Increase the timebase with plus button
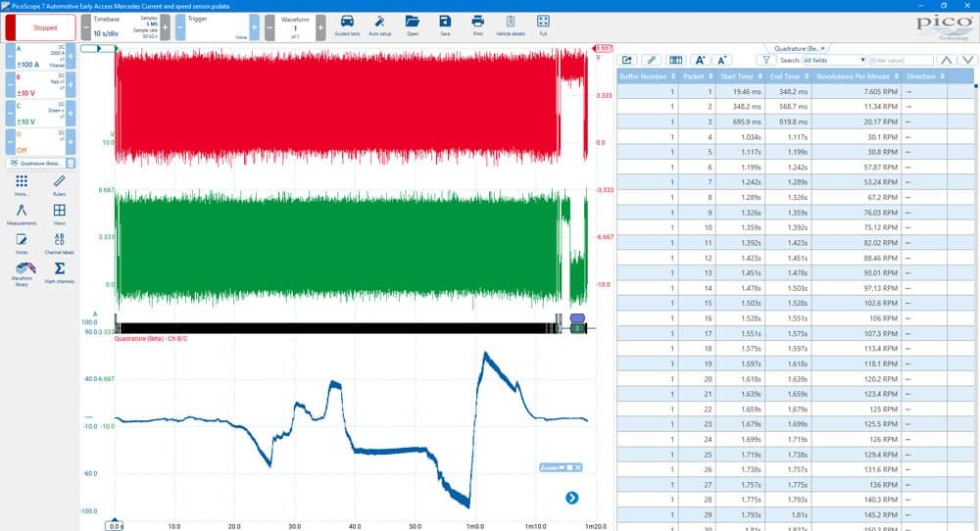Viewport: 980px width, 531px height. [165, 27]
